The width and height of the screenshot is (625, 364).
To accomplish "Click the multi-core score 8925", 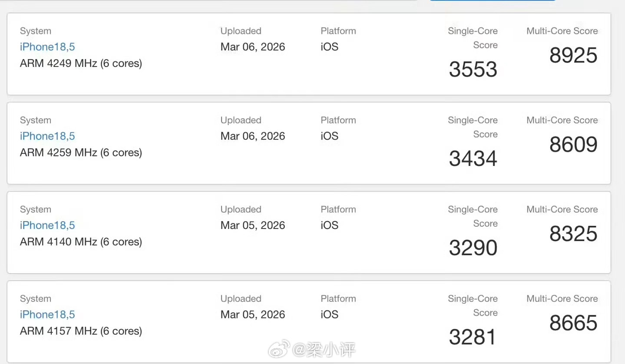I will pos(573,56).
